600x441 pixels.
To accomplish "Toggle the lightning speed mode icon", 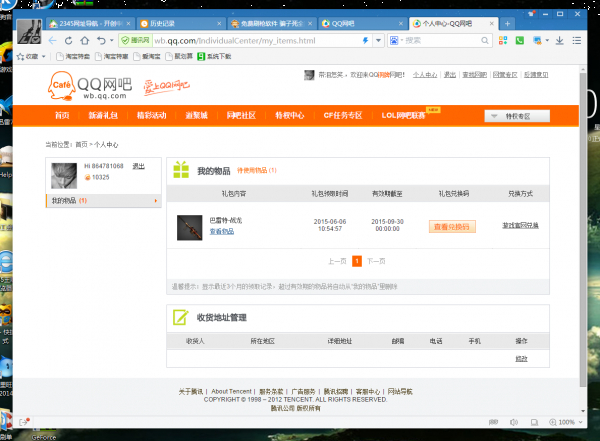I will (365, 40).
